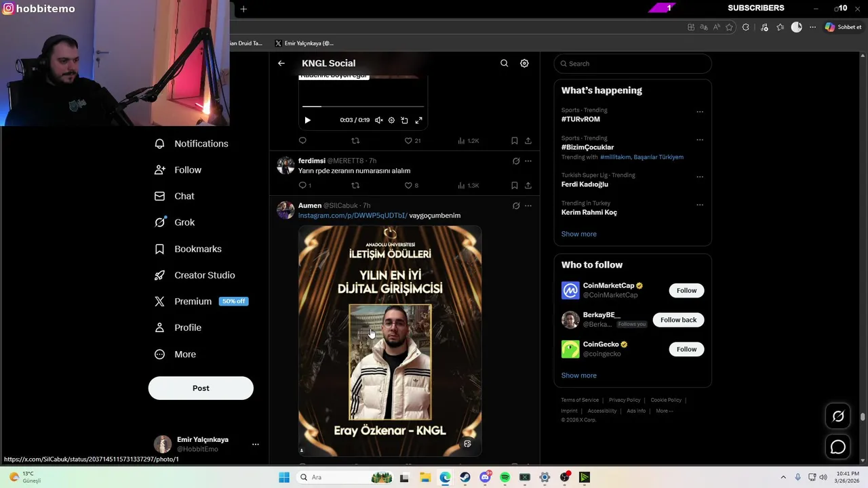This screenshot has width=868, height=488.
Task: Ask Grok about ferdimsi's post
Action: (x=516, y=161)
